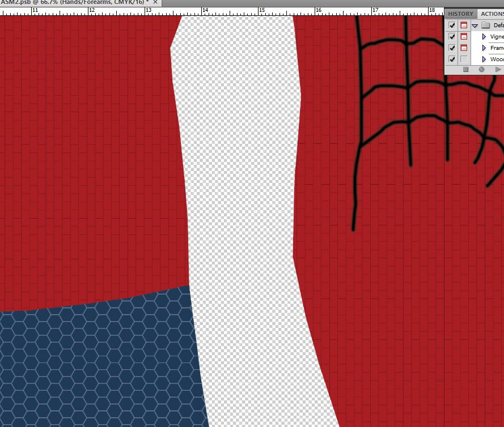Toggle dialog icon for Default actions set
The height and width of the screenshot is (427, 504).
click(464, 25)
